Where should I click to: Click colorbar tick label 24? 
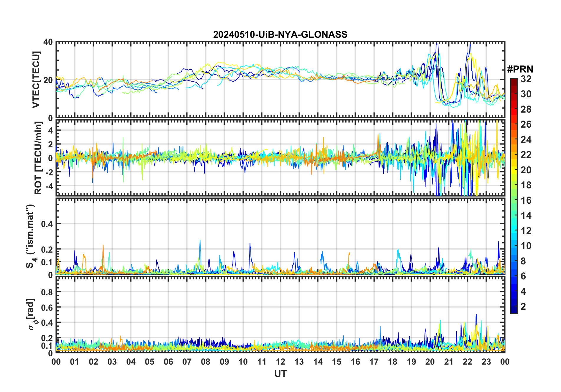[526, 139]
